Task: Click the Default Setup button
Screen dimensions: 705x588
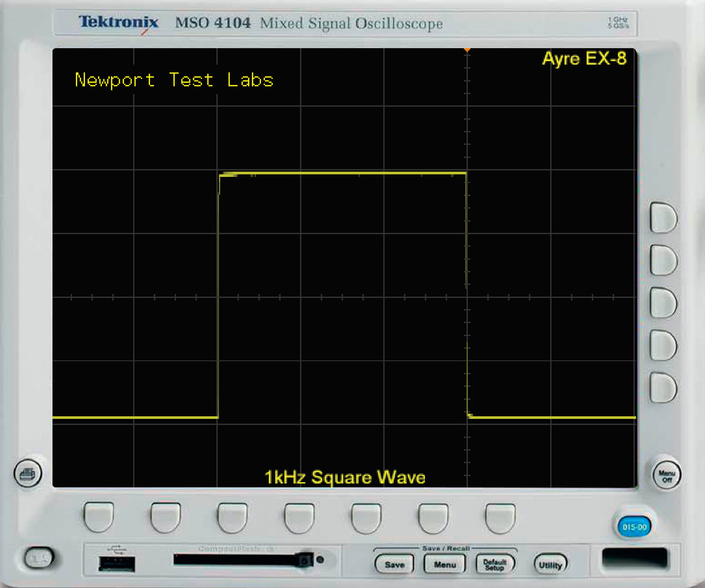Action: (495, 564)
